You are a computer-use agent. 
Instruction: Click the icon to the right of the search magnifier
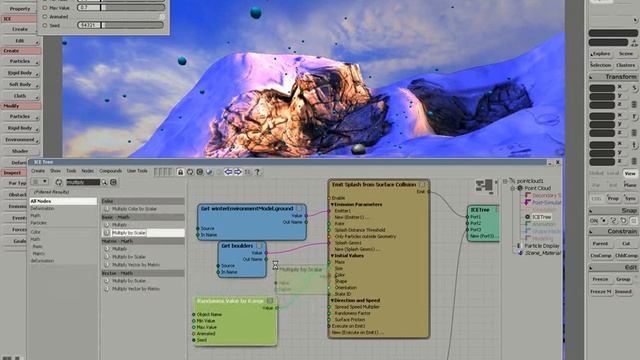click(113, 182)
